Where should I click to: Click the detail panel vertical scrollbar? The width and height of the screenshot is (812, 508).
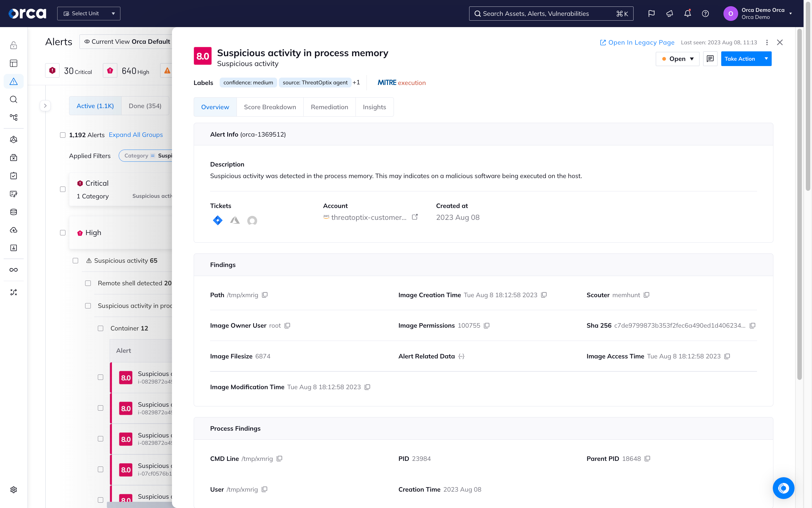800,205
